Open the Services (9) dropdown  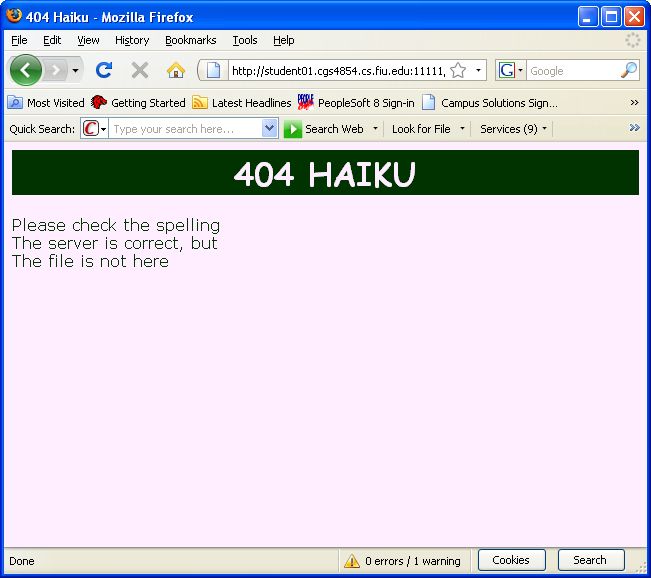(x=513, y=129)
